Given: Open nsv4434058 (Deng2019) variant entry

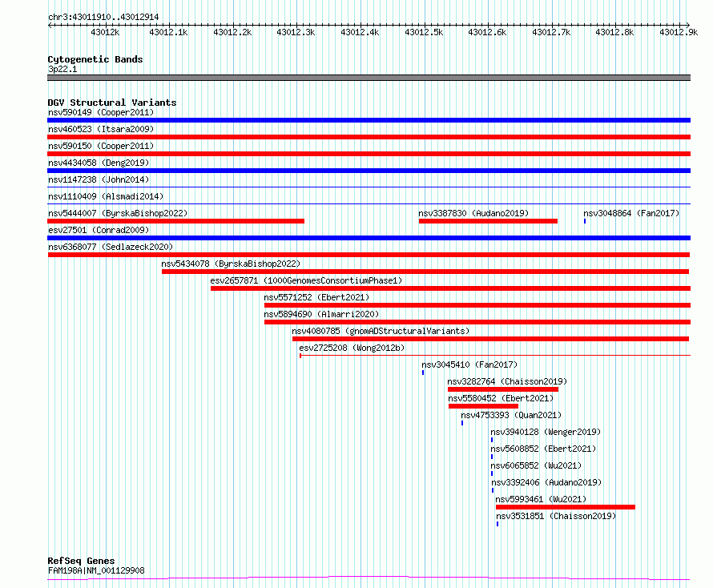Looking at the screenshot, I should point(99,163).
